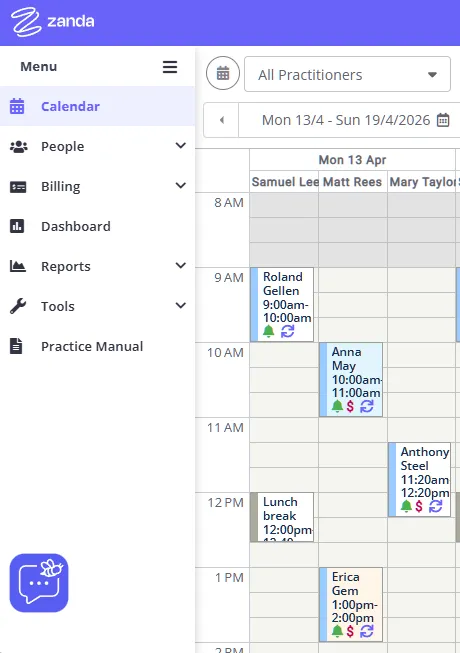The width and height of the screenshot is (460, 653).
Task: Select the Matt Rees column header
Action: click(x=353, y=182)
